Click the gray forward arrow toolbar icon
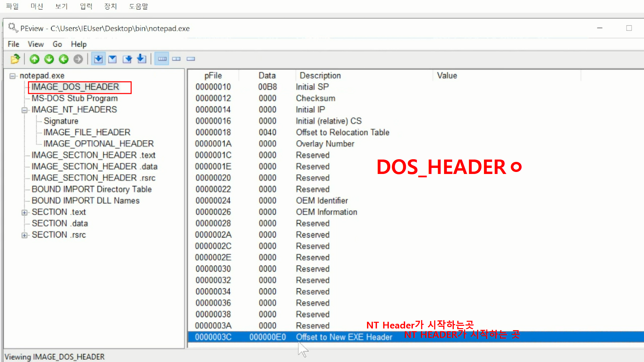The height and width of the screenshot is (362, 644). (78, 59)
